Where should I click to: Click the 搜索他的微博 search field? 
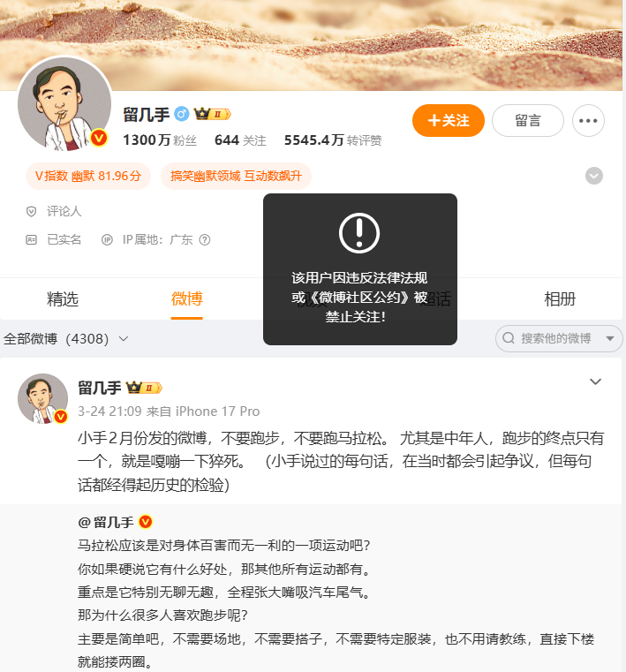(555, 338)
